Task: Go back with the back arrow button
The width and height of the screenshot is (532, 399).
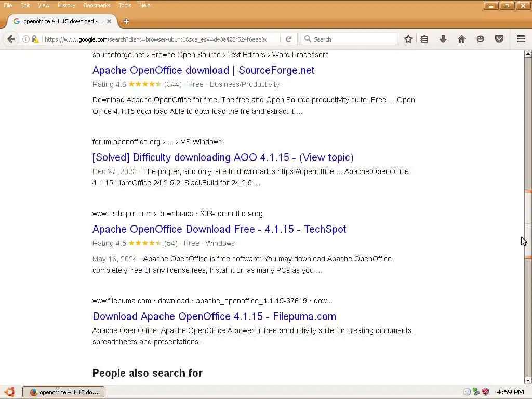Action: (x=11, y=39)
